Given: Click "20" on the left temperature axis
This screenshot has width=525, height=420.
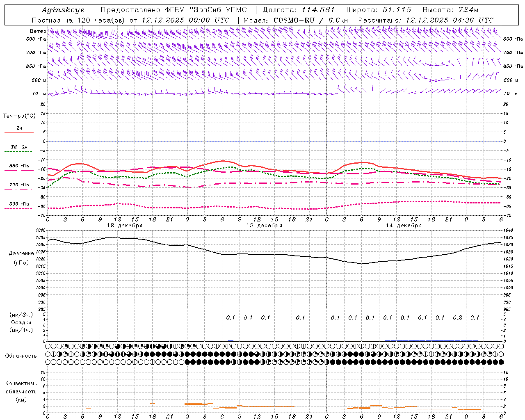Looking at the screenshot, I should pos(43,104).
